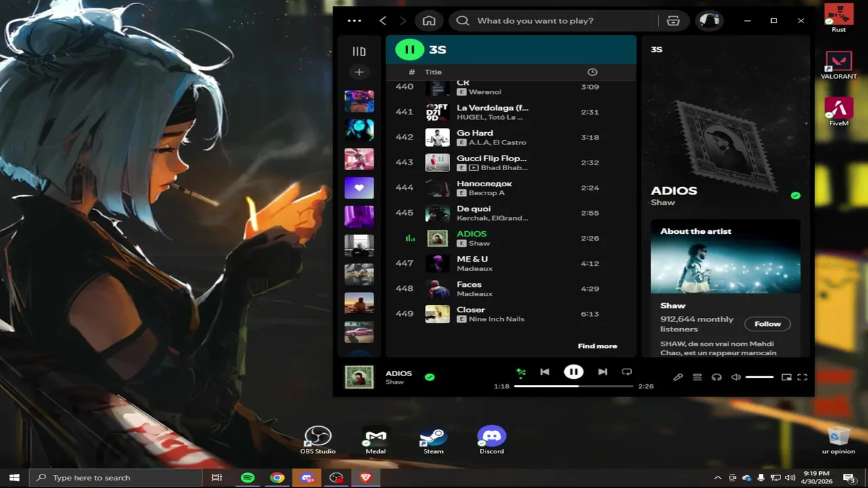
Task: Click the 'Type here to search' taskbar box
Action: tap(117, 478)
